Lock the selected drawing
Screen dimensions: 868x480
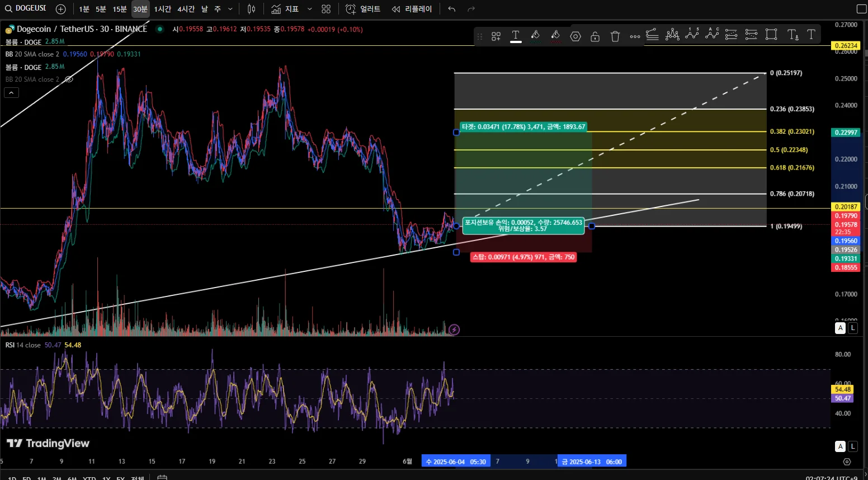595,36
